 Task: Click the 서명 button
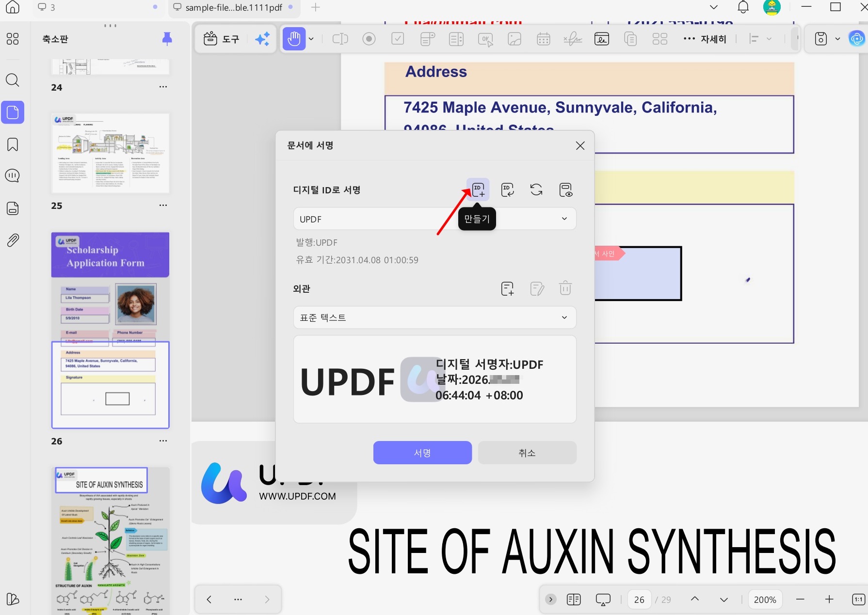click(x=422, y=453)
